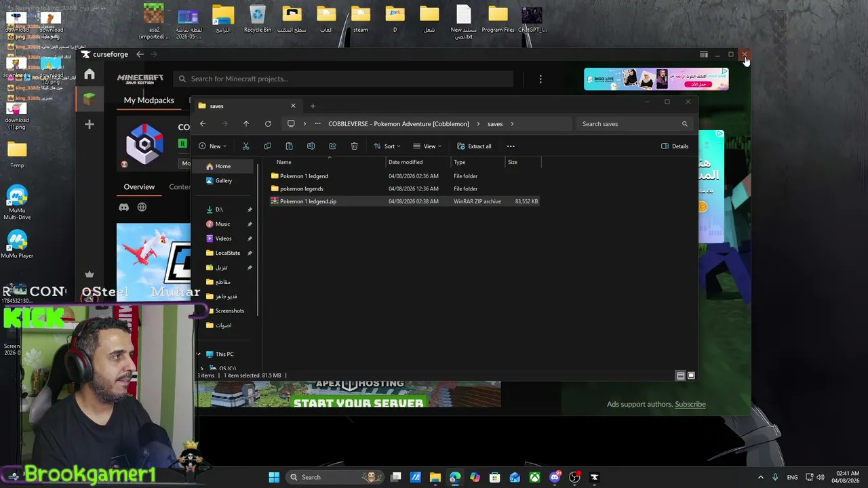Open CurseForge Home from the sidebar
The image size is (868, 488).
click(90, 74)
